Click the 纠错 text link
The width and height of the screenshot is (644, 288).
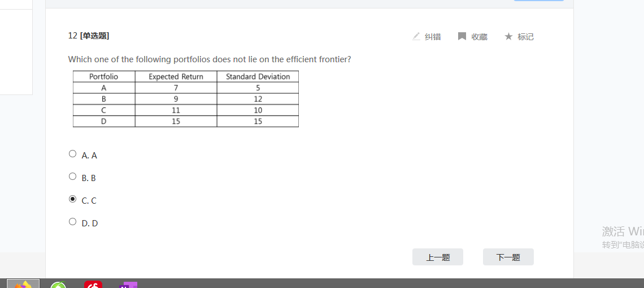(433, 37)
